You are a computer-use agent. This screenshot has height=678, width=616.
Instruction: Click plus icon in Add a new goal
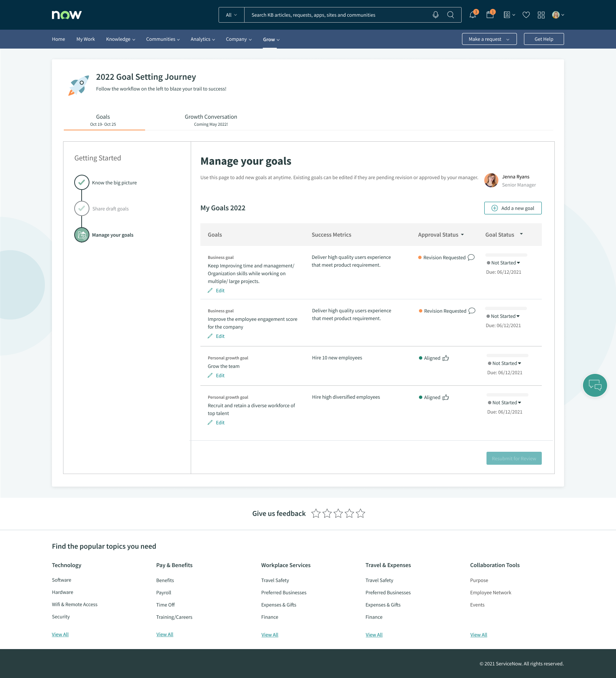point(495,208)
